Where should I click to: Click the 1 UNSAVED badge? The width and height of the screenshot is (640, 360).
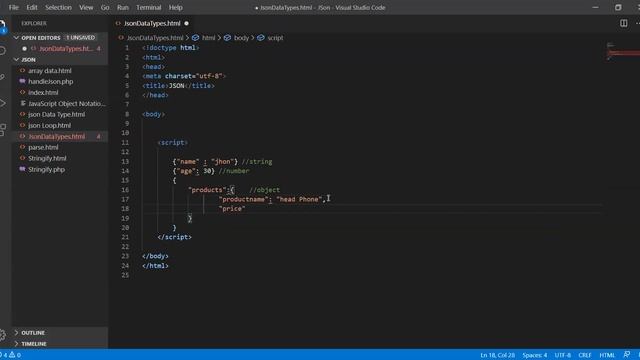80,38
